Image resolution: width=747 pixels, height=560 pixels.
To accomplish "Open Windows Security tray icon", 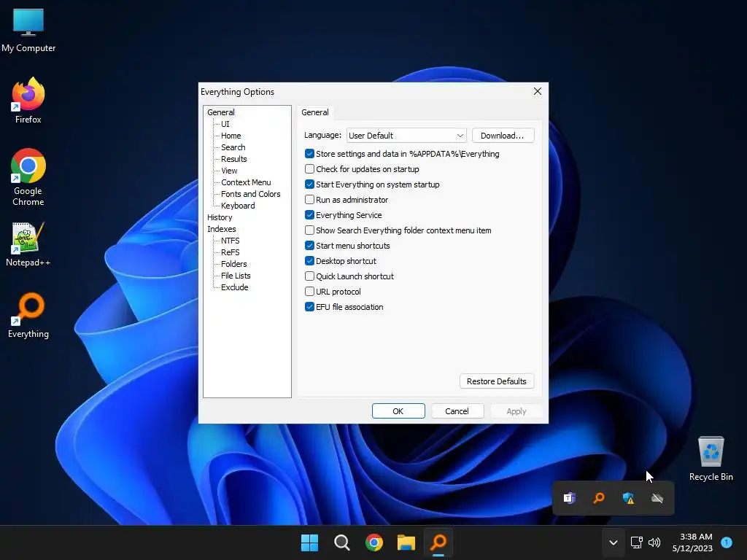I will tap(628, 498).
